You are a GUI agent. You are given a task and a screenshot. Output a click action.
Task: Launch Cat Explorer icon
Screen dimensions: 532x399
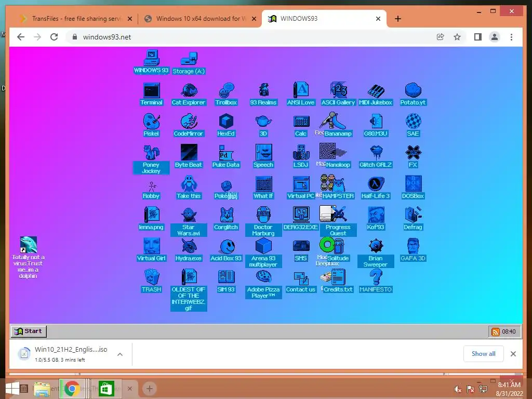coord(189,94)
